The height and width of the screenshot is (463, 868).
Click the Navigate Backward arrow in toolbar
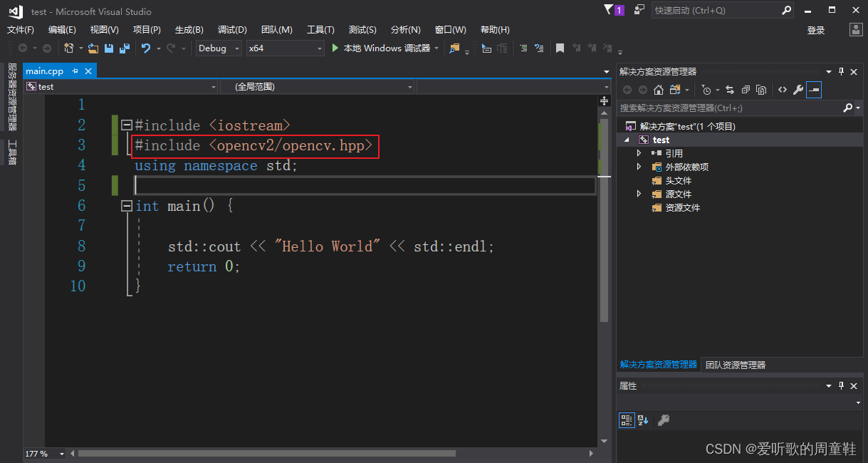pos(23,48)
